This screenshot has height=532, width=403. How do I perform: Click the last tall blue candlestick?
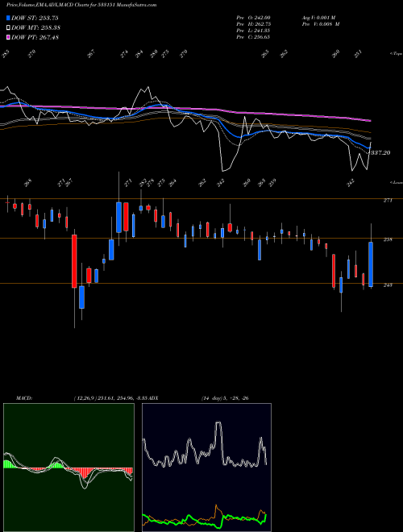pos(371,264)
